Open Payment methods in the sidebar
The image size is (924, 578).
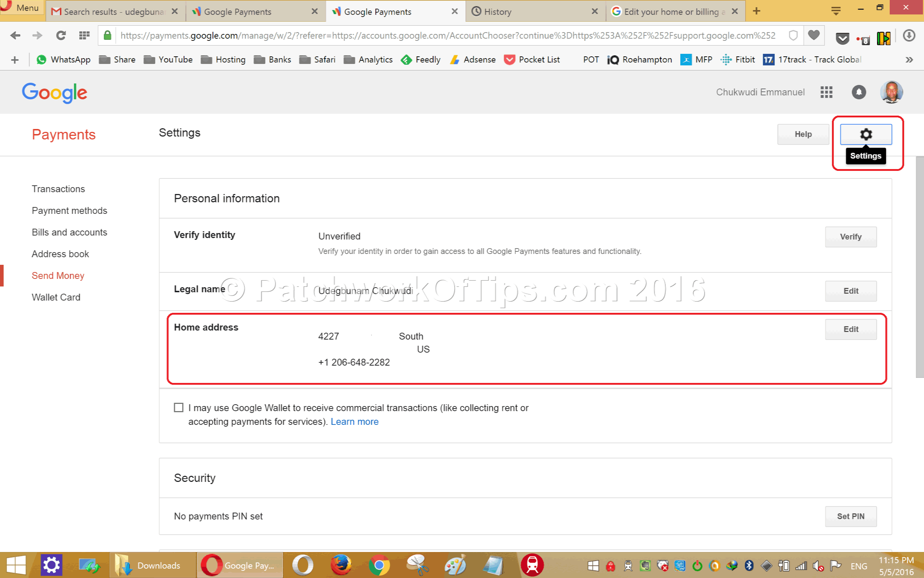[70, 211]
